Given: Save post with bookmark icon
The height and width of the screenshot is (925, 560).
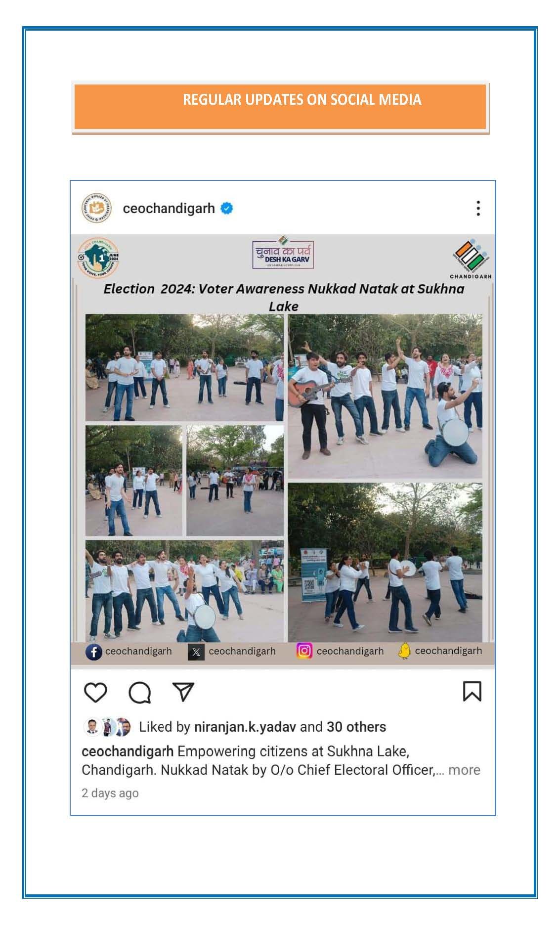Looking at the screenshot, I should (472, 691).
